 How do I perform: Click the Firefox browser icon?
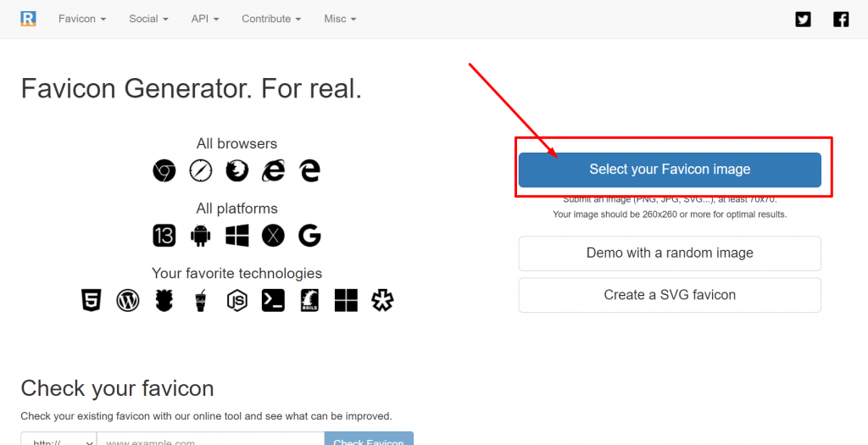pos(237,170)
